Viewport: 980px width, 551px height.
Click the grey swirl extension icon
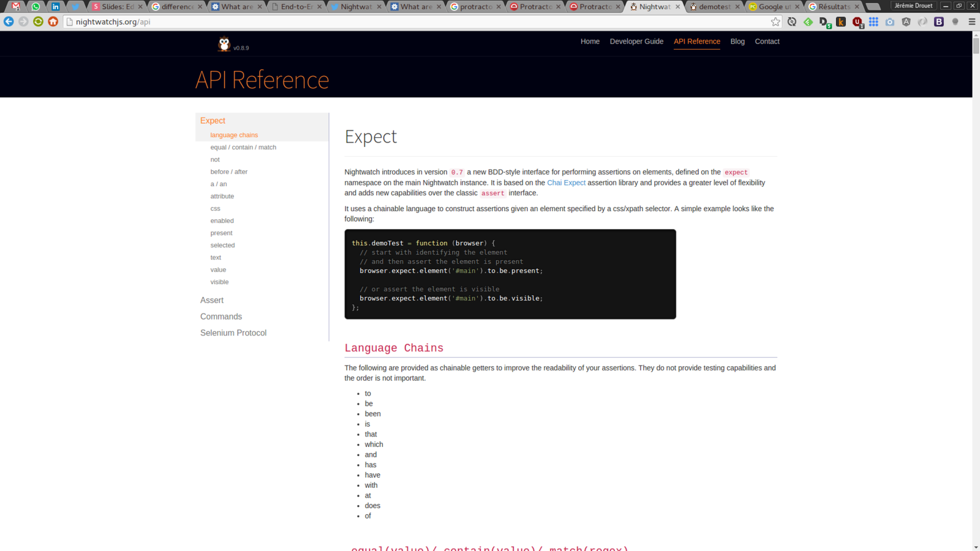coord(922,21)
